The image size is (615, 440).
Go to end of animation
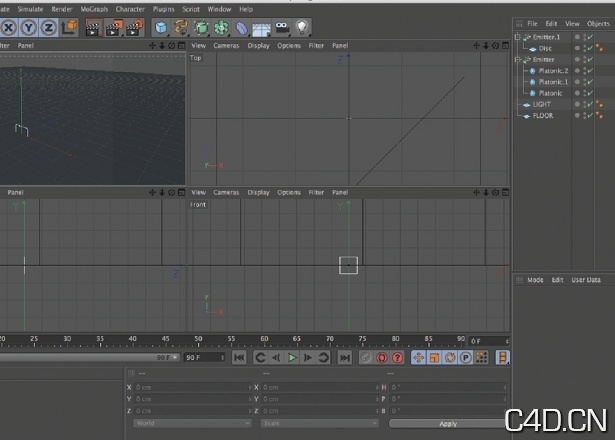click(345, 358)
